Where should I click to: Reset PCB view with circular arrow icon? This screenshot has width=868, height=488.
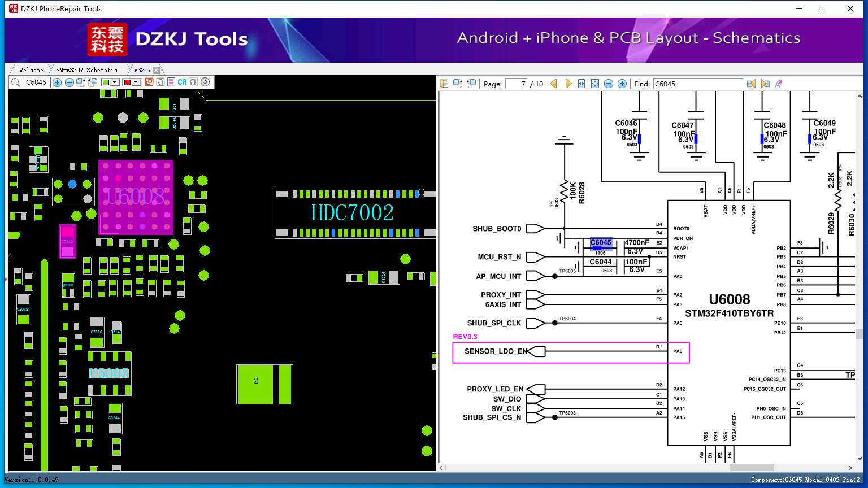tap(205, 82)
